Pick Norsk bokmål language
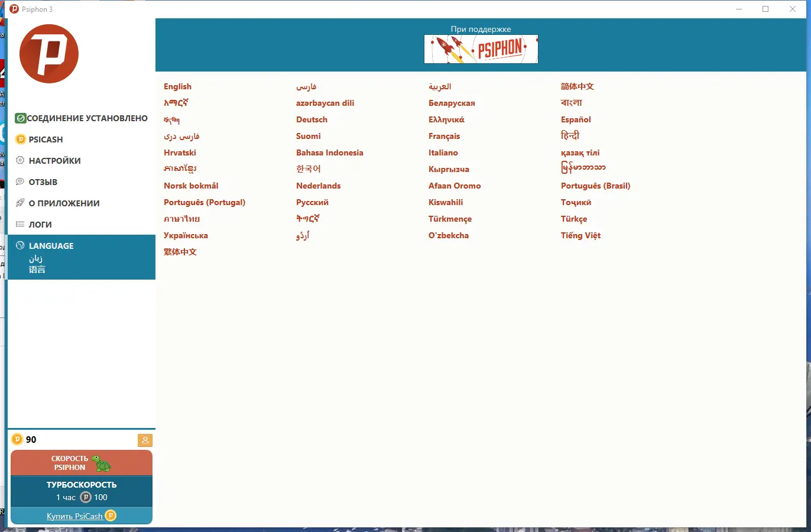This screenshot has width=811, height=532. pos(191,186)
